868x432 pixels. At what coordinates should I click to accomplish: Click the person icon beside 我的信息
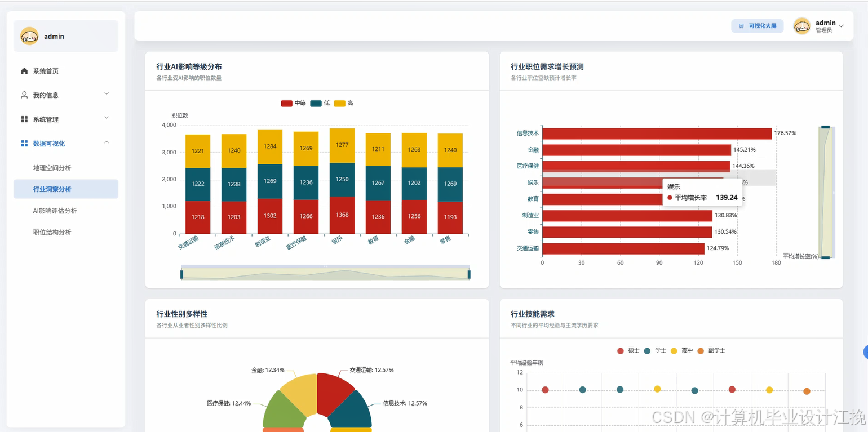(x=24, y=95)
